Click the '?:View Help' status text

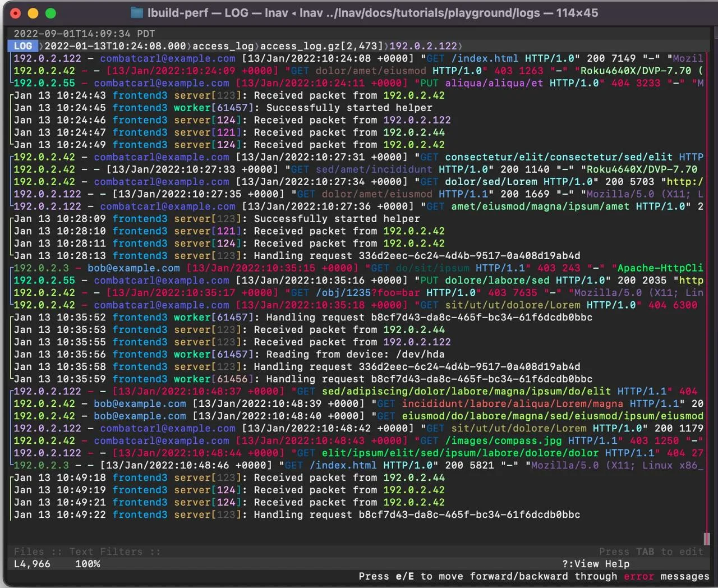(x=596, y=564)
